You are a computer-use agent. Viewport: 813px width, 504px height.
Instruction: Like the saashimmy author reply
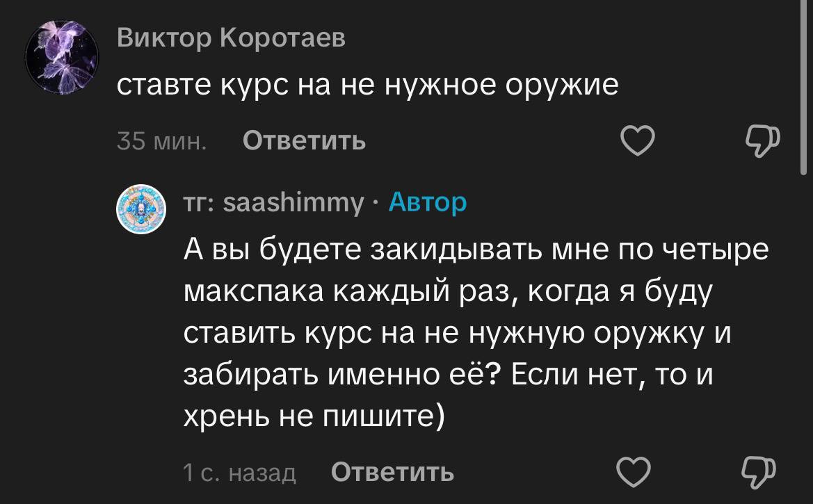[x=634, y=473]
